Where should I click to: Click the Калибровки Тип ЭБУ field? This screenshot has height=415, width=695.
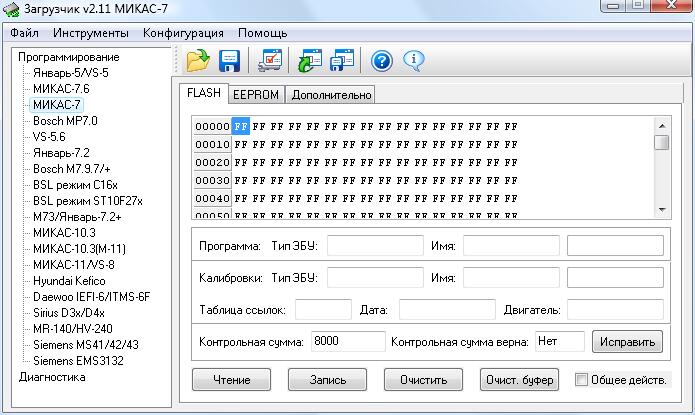pyautogui.click(x=375, y=278)
